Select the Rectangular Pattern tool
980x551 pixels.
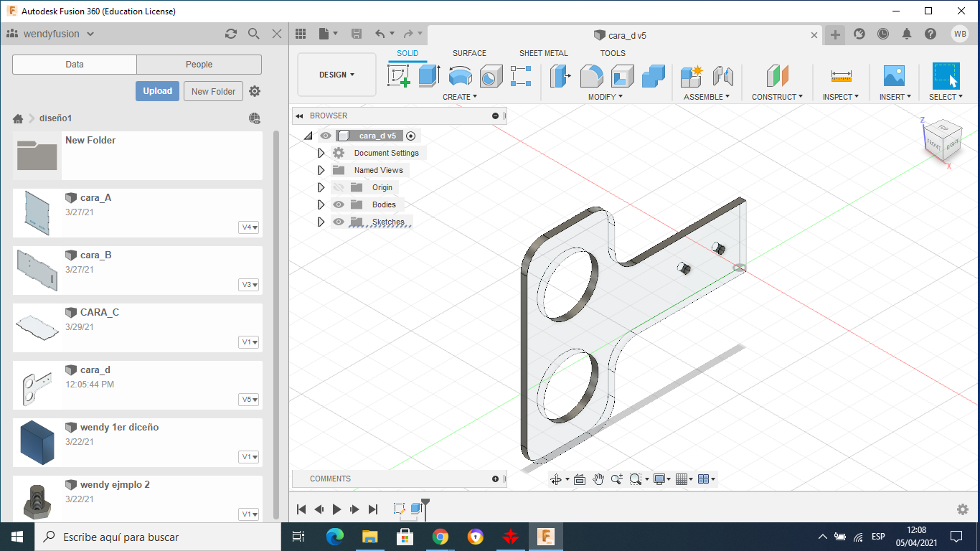tap(521, 75)
